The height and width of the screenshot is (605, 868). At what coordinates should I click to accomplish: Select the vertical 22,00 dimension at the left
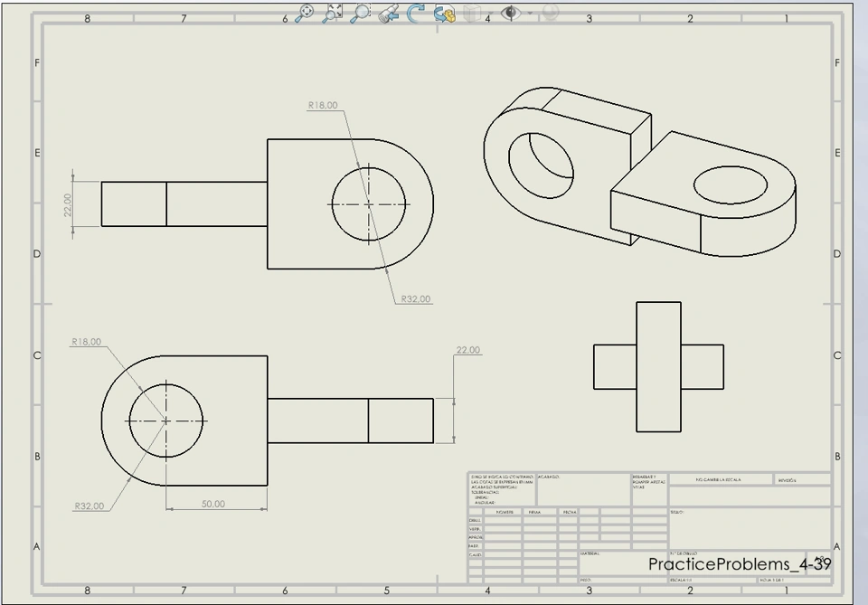tap(68, 204)
